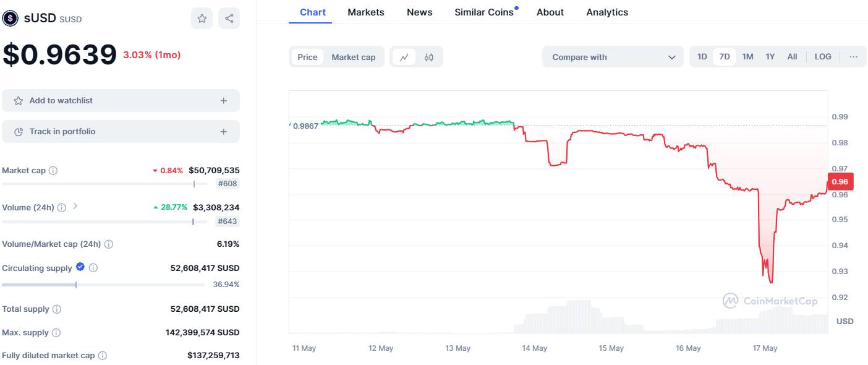Toggle LOG scale on chart
The width and height of the screenshot is (868, 365).
point(823,56)
